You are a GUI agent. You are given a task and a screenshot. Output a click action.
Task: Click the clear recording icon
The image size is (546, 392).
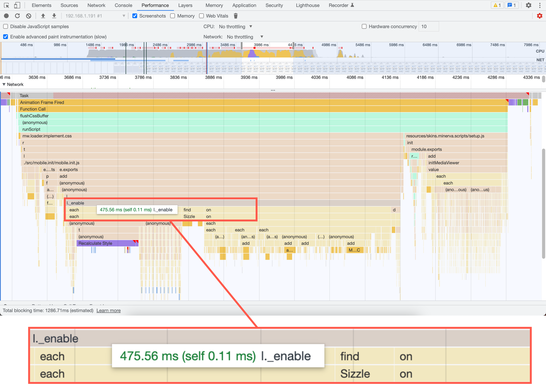[29, 16]
